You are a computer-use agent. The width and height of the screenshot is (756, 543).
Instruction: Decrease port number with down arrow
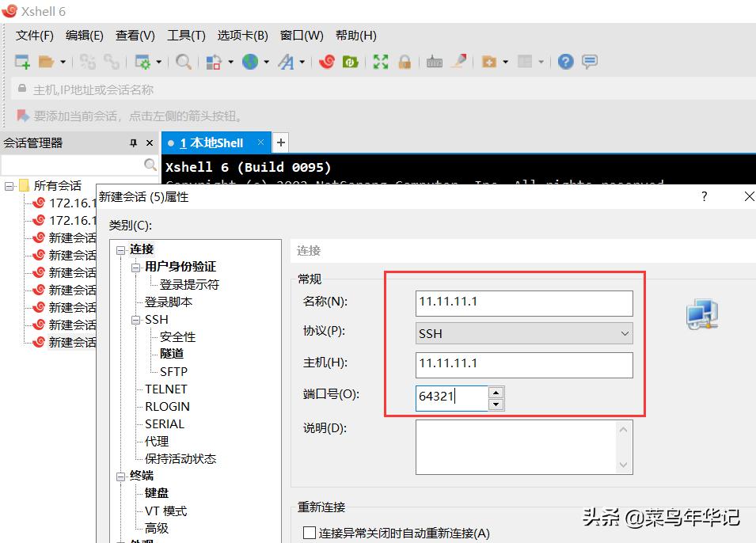pos(496,404)
